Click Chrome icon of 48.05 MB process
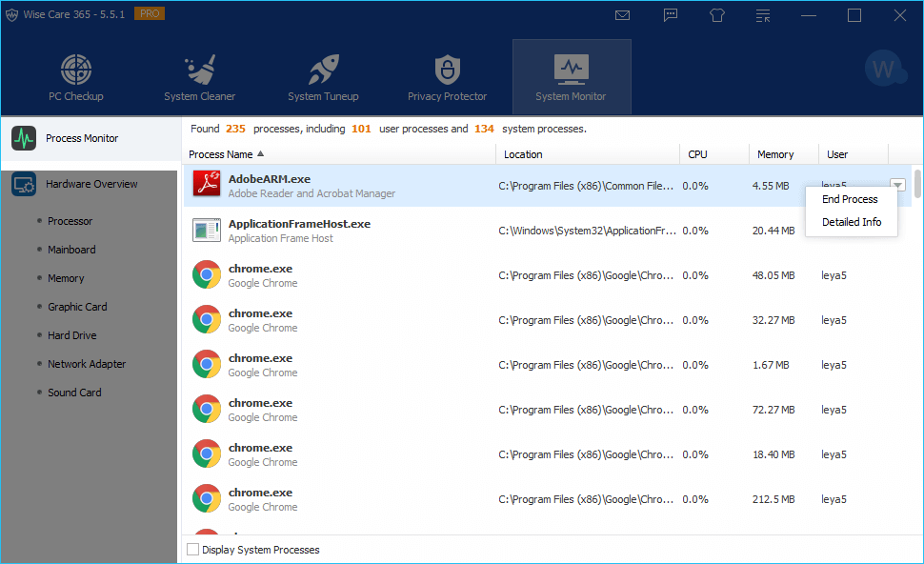 (x=207, y=274)
